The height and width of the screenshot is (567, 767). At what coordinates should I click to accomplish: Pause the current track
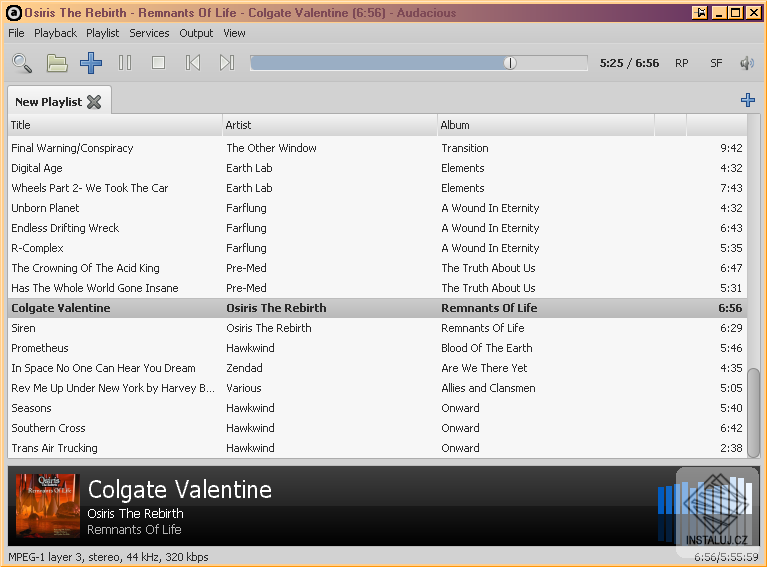[125, 63]
